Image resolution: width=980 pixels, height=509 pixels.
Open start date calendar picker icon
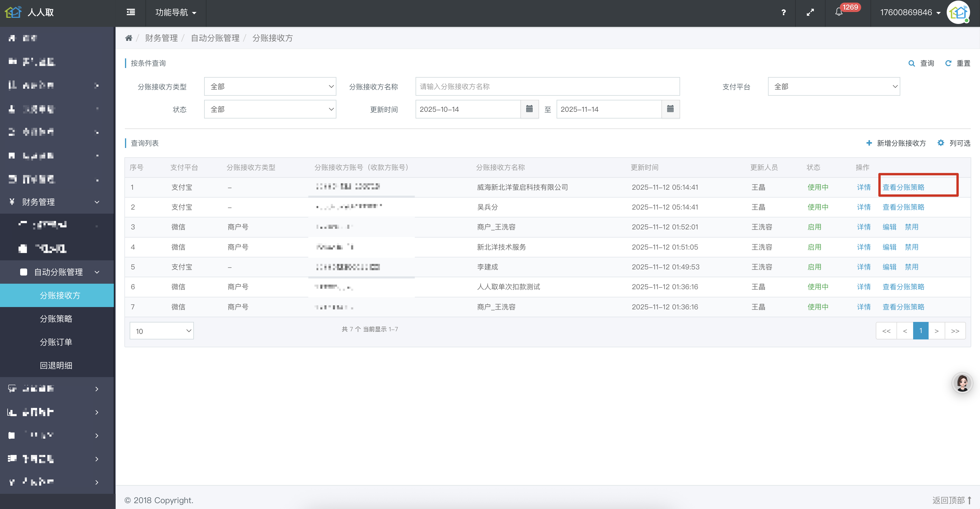[529, 109]
